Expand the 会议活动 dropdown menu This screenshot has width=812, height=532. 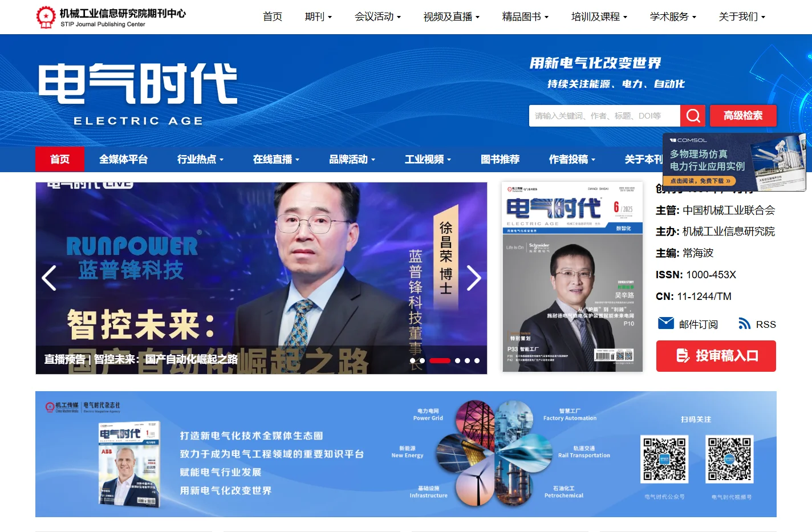[x=377, y=17]
